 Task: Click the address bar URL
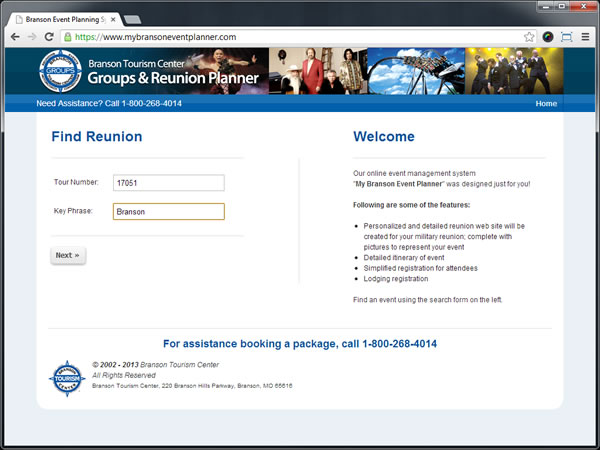point(155,37)
